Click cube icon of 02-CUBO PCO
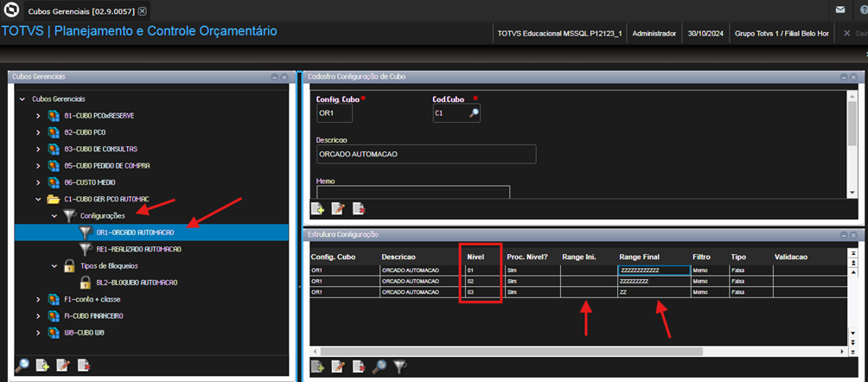This screenshot has height=382, width=868. click(54, 132)
